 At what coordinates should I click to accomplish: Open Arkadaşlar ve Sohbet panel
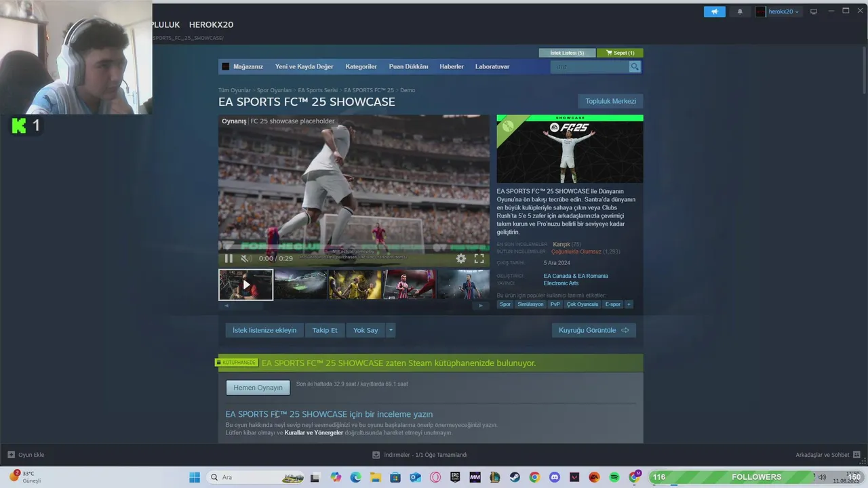click(x=827, y=455)
